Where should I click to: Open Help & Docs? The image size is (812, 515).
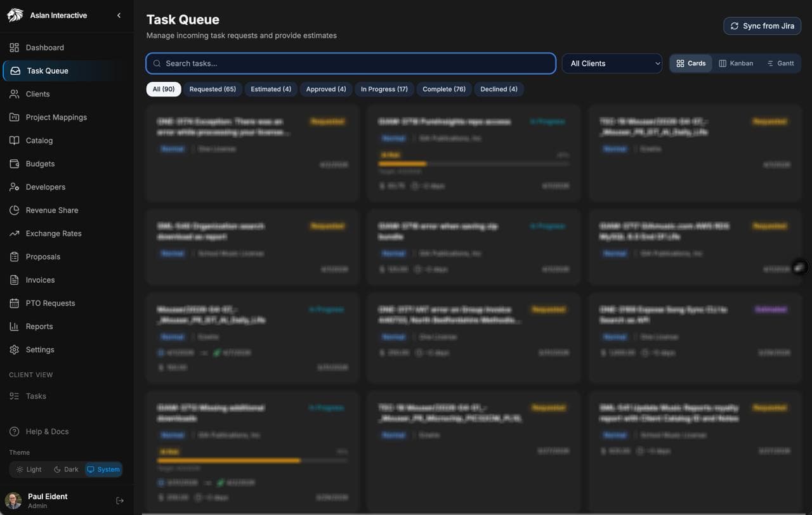pos(46,431)
